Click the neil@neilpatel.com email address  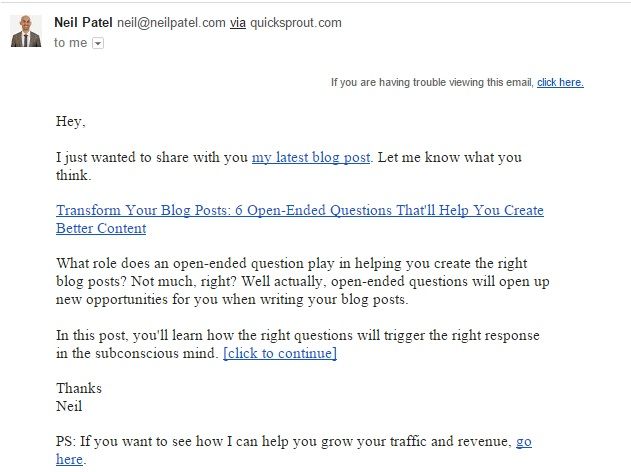click(x=171, y=20)
